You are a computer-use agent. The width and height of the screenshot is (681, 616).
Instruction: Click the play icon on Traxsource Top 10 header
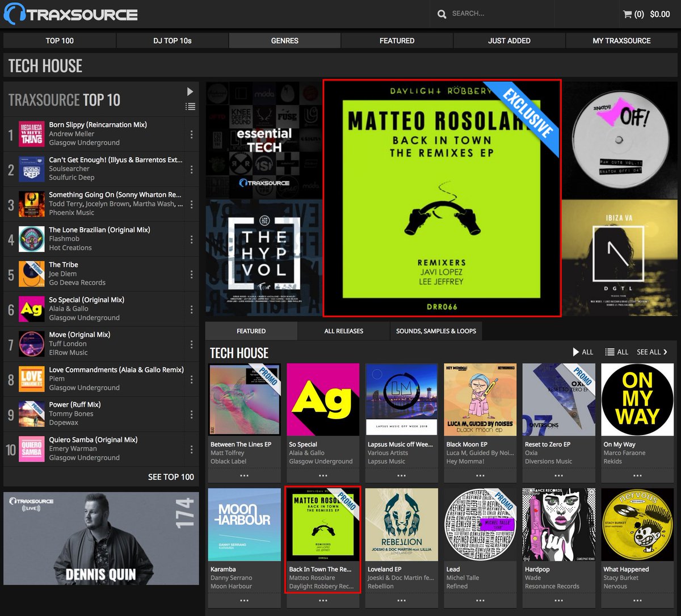click(x=190, y=91)
